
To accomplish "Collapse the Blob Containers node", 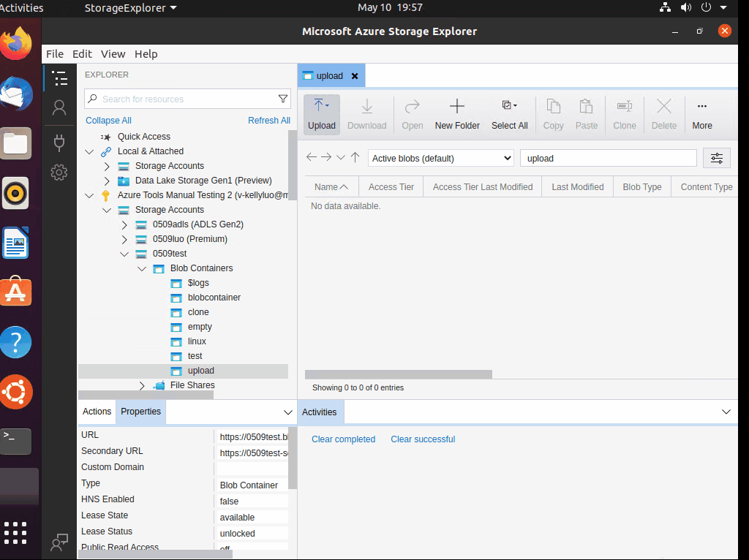I will coord(142,269).
